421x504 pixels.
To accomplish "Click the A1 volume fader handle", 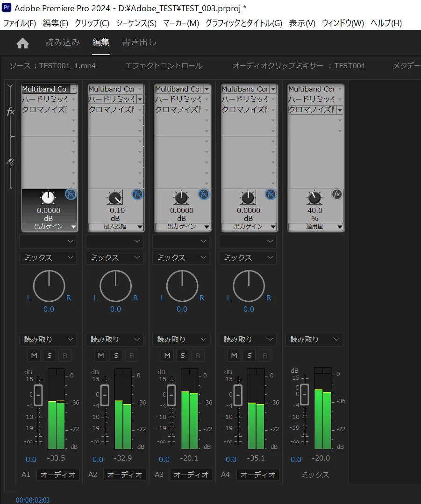I will (38, 395).
